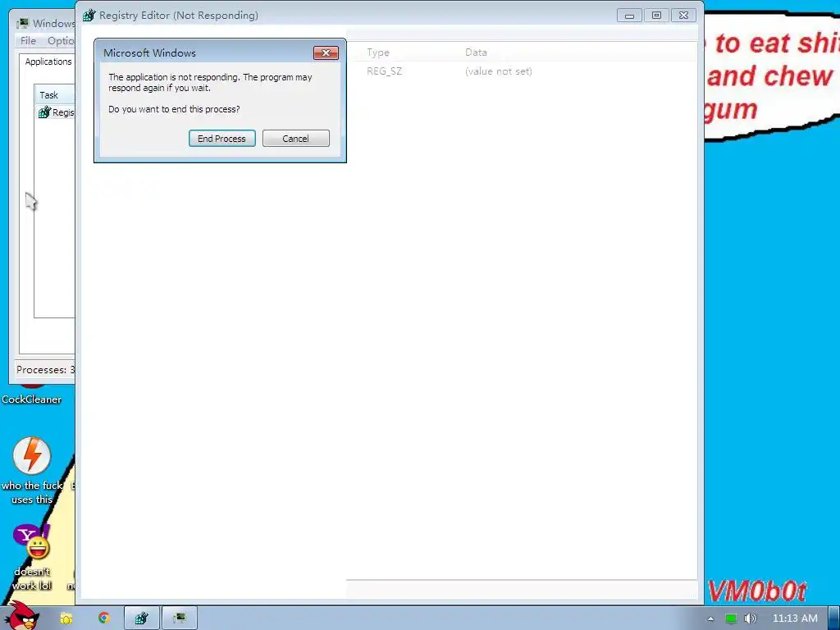Open File Explorer from the taskbar
The image size is (840, 630).
[x=66, y=619]
